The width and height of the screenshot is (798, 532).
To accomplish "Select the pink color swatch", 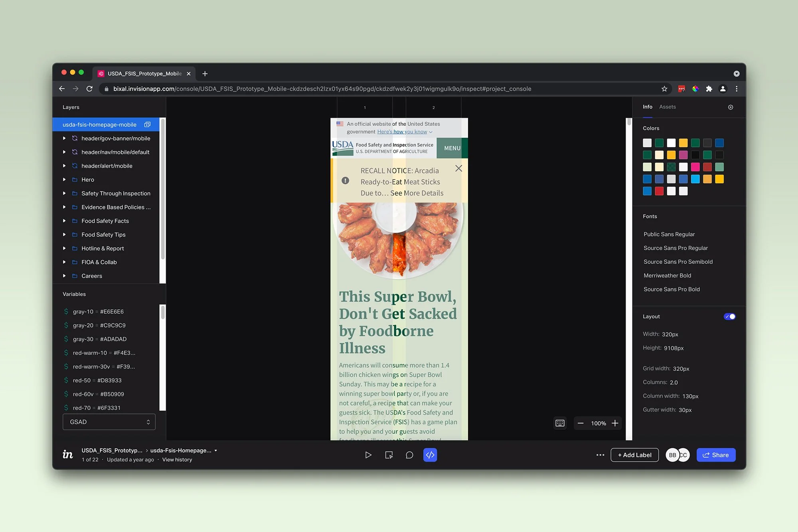I will click(x=695, y=167).
